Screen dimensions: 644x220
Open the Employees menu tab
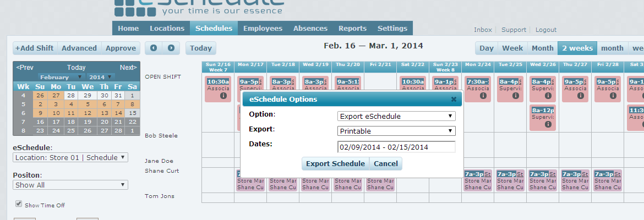[x=263, y=29]
